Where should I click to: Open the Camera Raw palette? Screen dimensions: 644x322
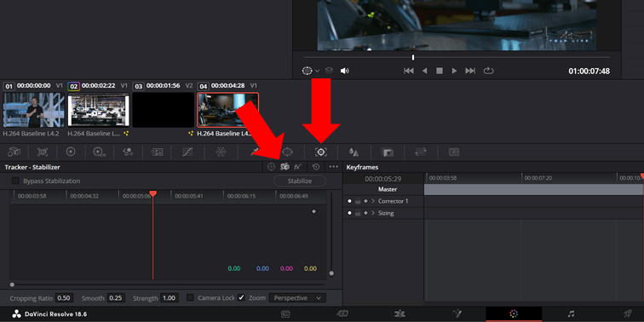coord(14,152)
